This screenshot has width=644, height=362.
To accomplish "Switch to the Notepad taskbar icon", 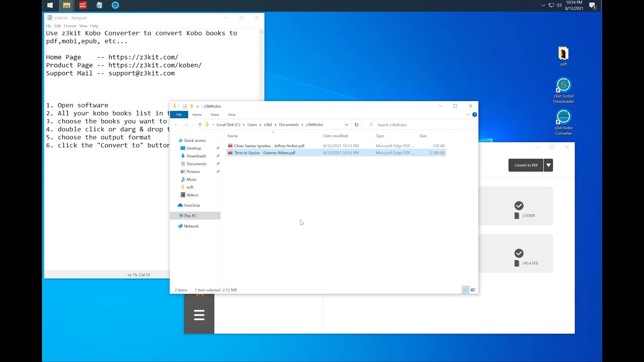I will pyautogui.click(x=99, y=5).
